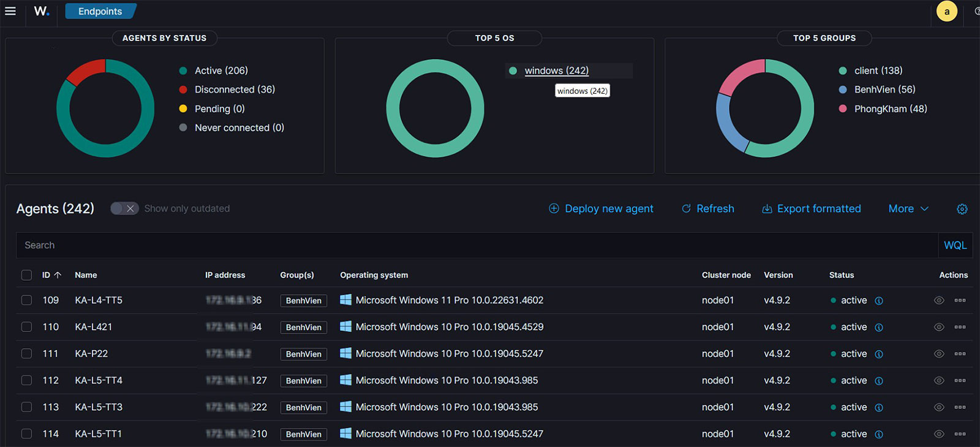The width and height of the screenshot is (980, 447).
Task: View details eye icon for KA-L5-TT1
Action: 939,434
